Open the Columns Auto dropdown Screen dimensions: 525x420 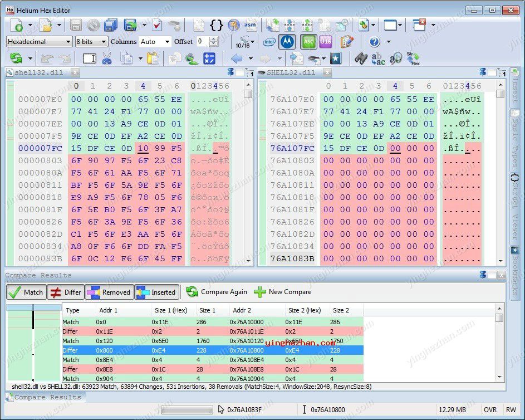155,42
